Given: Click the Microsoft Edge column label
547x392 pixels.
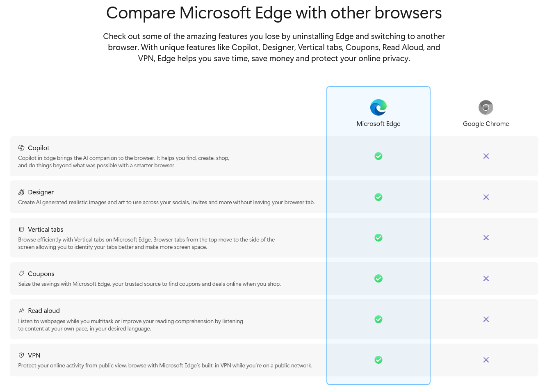Looking at the screenshot, I should click(378, 124).
